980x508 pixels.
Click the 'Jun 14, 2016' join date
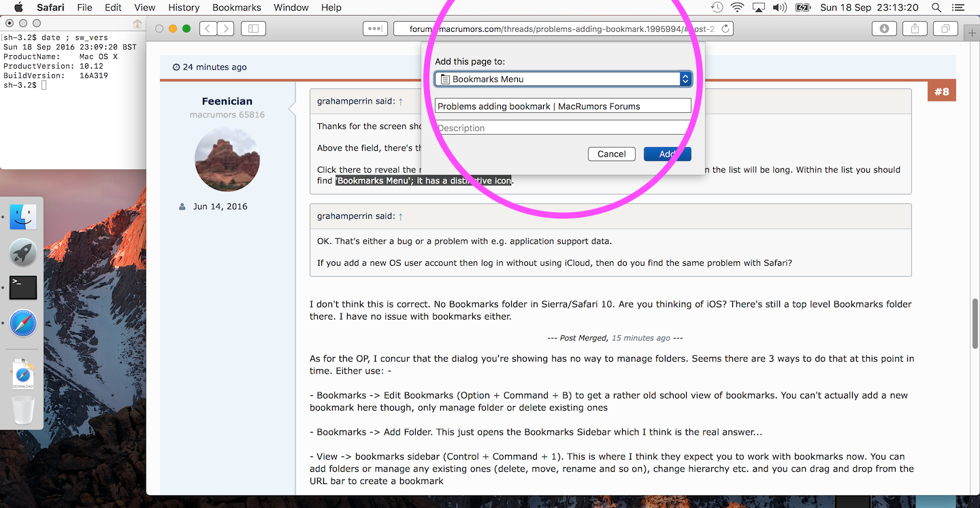tap(220, 206)
